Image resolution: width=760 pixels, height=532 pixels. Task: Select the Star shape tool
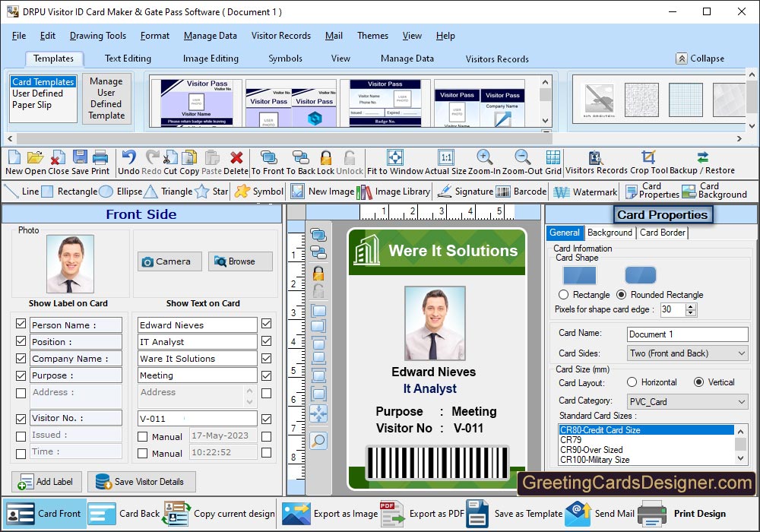pyautogui.click(x=211, y=192)
